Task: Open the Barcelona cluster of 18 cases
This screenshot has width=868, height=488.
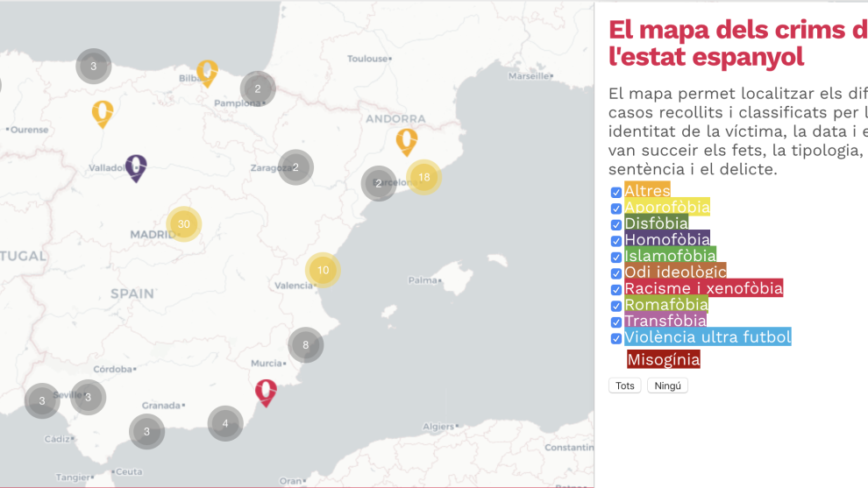Action: point(423,177)
